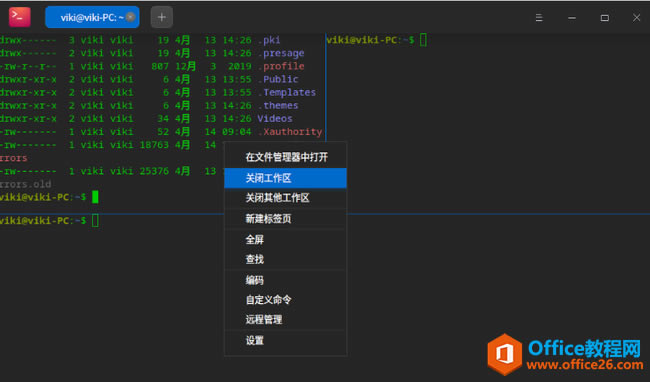Choose 新建标签页 in context menu
This screenshot has height=382, width=650.
[286, 219]
